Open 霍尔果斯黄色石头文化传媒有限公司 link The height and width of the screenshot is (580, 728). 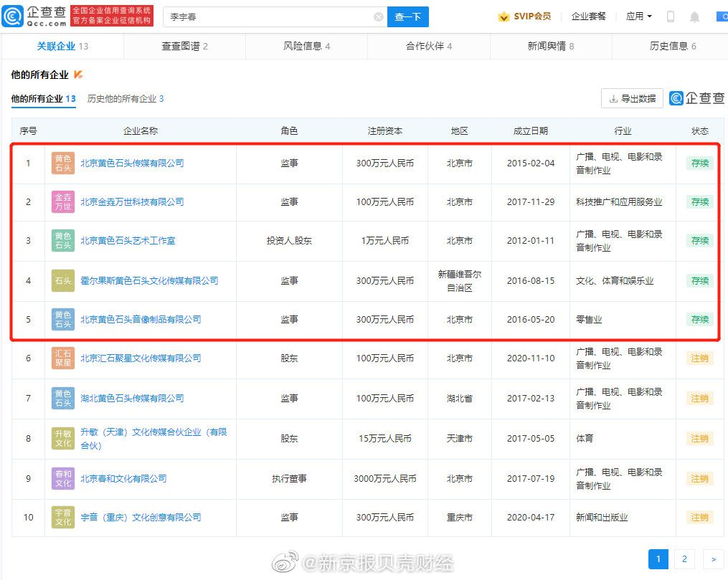tap(149, 281)
